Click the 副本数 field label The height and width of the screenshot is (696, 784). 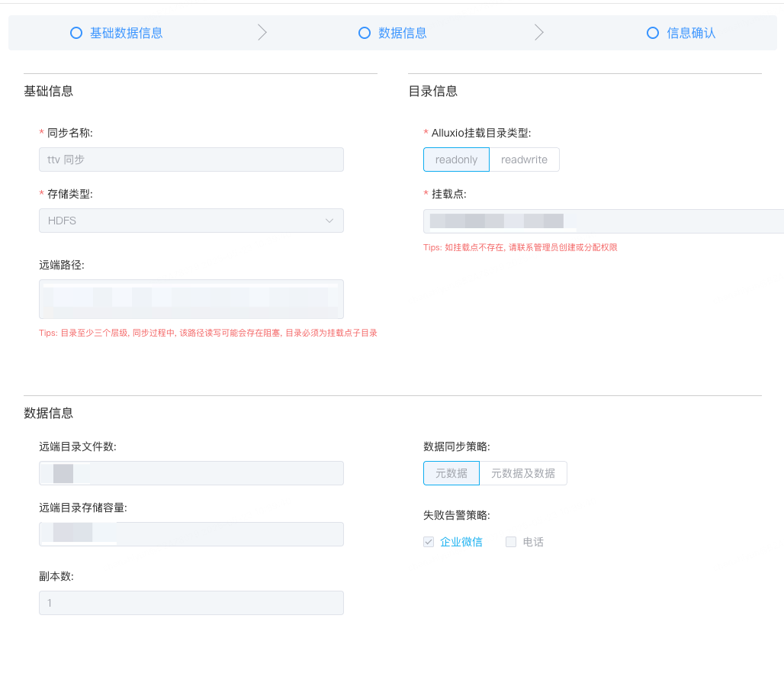(x=56, y=576)
